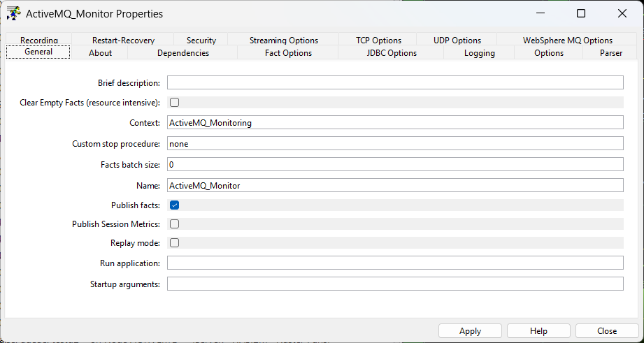The image size is (644, 343).
Task: Click the 'Replay mode:' label
Action: point(135,243)
